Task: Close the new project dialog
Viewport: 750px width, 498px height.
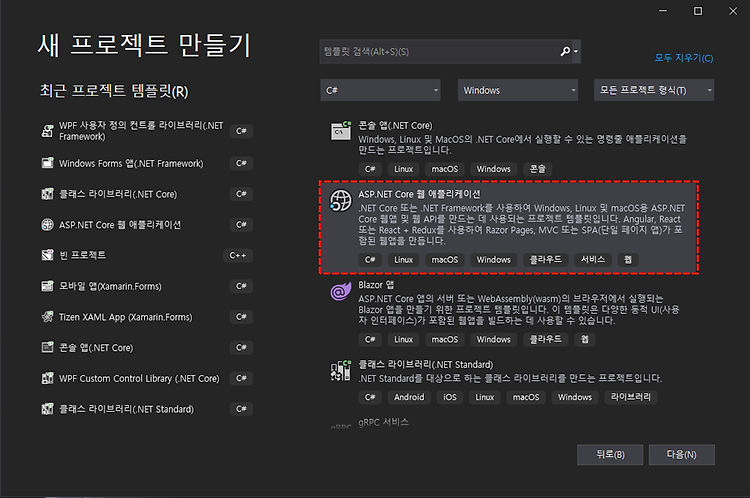Action: [733, 11]
